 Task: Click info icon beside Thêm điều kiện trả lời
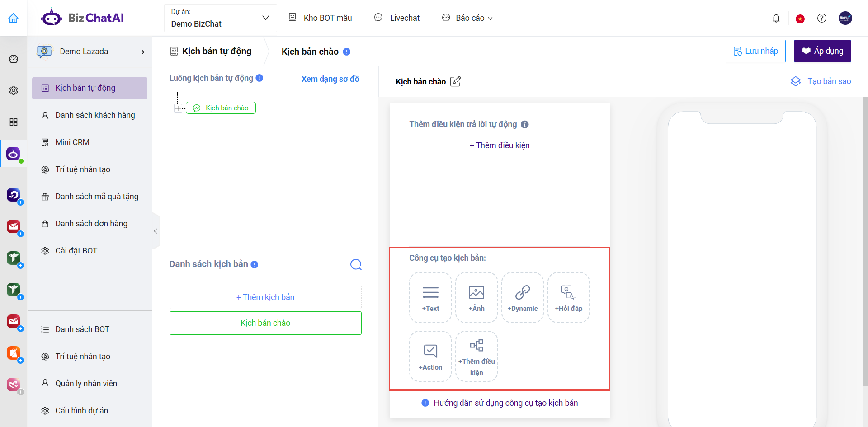coord(525,124)
